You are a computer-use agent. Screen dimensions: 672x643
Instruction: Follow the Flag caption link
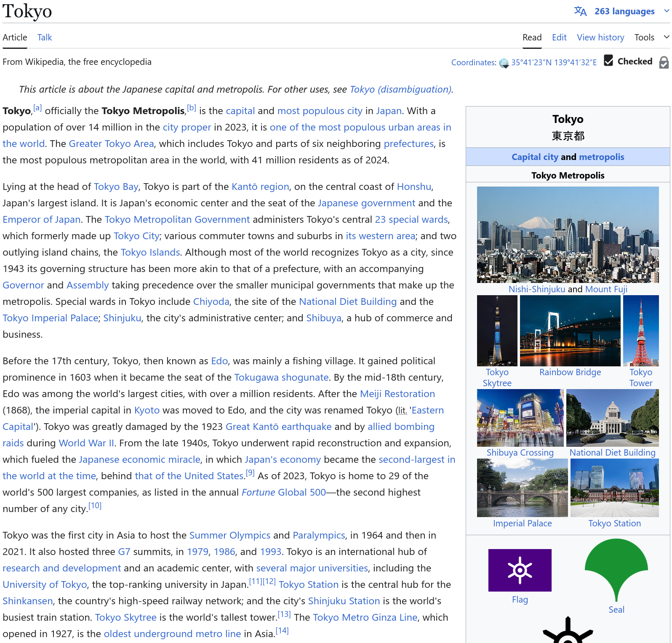coord(520,600)
